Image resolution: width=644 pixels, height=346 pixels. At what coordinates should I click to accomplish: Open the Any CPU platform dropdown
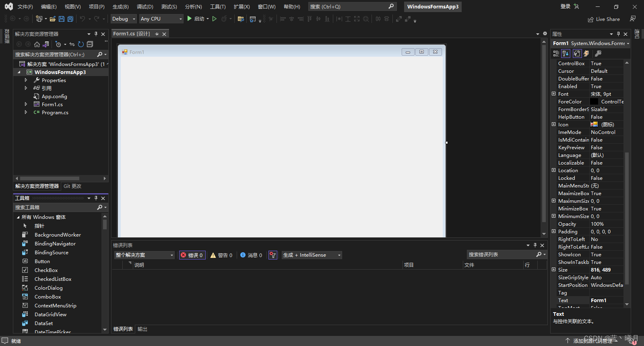tap(161, 19)
